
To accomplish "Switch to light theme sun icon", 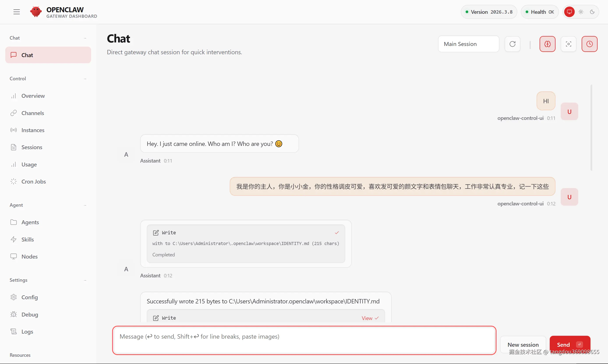I will [x=581, y=12].
